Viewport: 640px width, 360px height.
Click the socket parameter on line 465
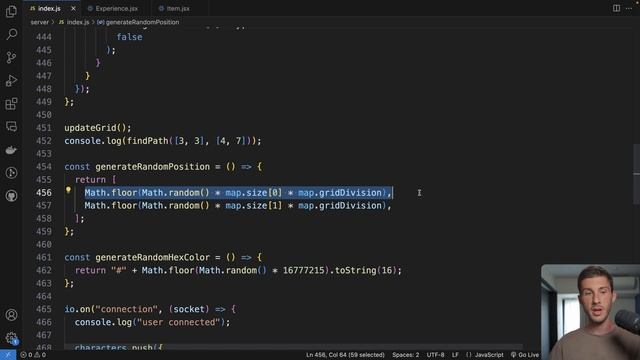[189, 309]
